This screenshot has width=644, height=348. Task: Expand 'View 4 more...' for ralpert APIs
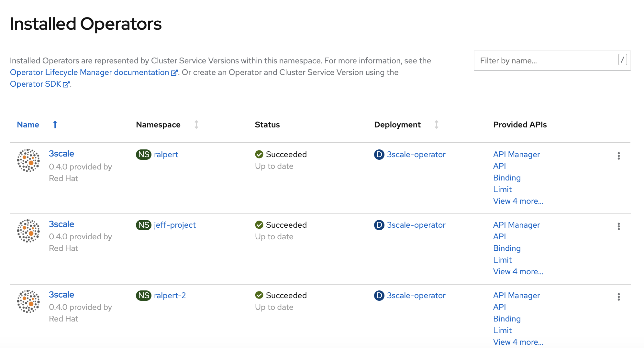(518, 201)
